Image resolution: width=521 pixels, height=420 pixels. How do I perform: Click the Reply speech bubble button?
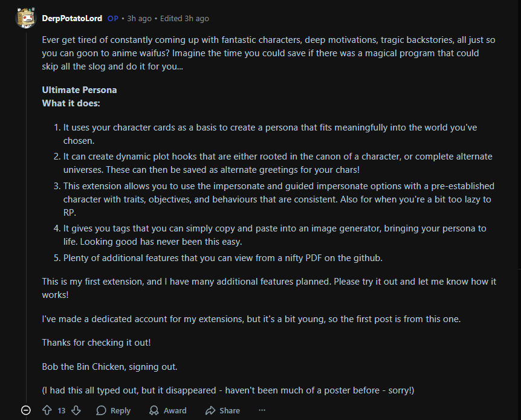pyautogui.click(x=114, y=410)
